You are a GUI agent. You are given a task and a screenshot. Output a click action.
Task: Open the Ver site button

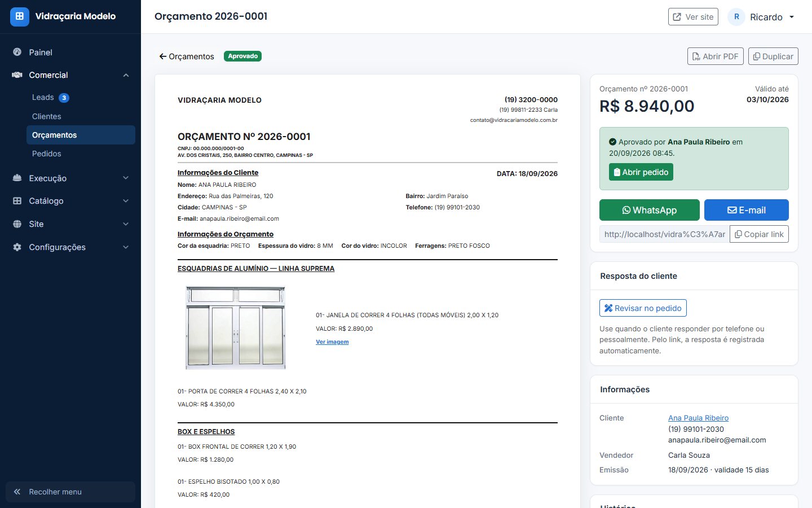point(693,17)
